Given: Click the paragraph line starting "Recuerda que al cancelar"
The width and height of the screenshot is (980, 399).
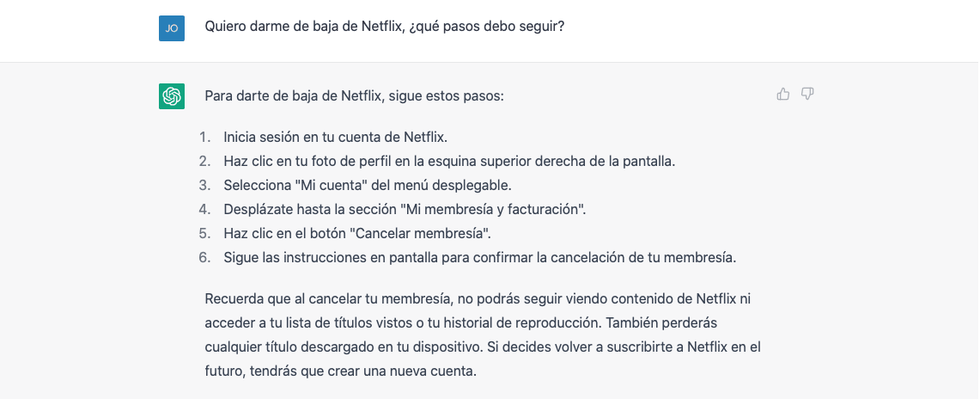Looking at the screenshot, I should (478, 299).
